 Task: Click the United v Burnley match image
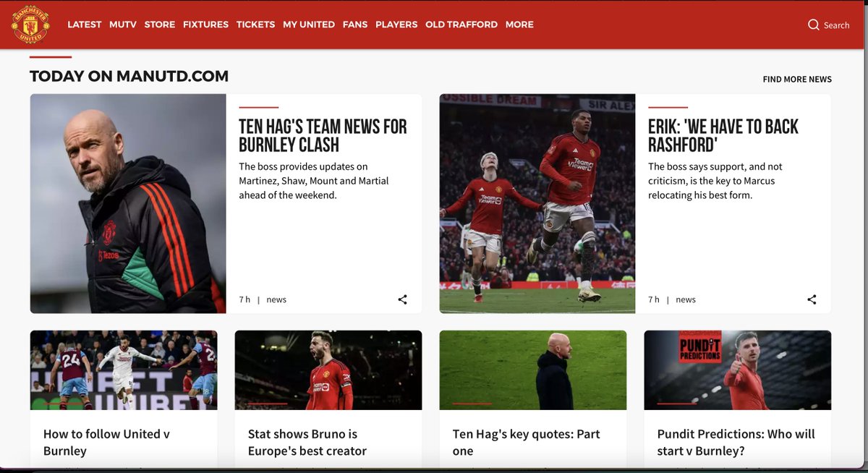(124, 370)
